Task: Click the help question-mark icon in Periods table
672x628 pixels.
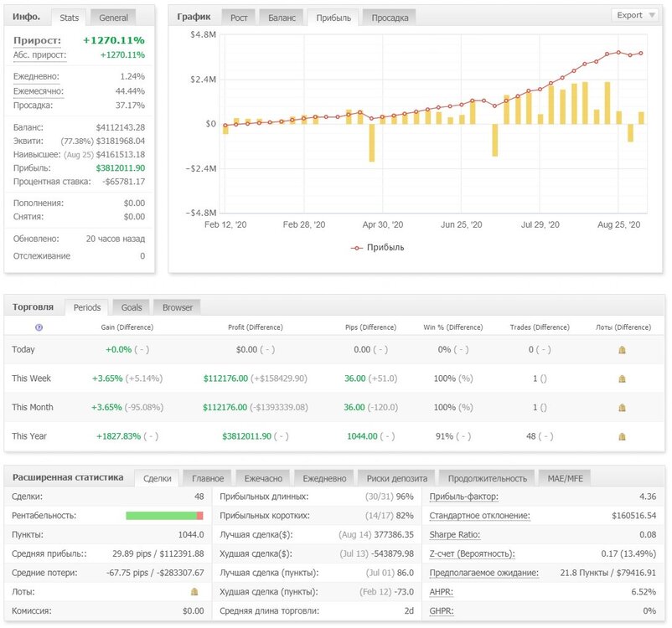Action: 39,327
